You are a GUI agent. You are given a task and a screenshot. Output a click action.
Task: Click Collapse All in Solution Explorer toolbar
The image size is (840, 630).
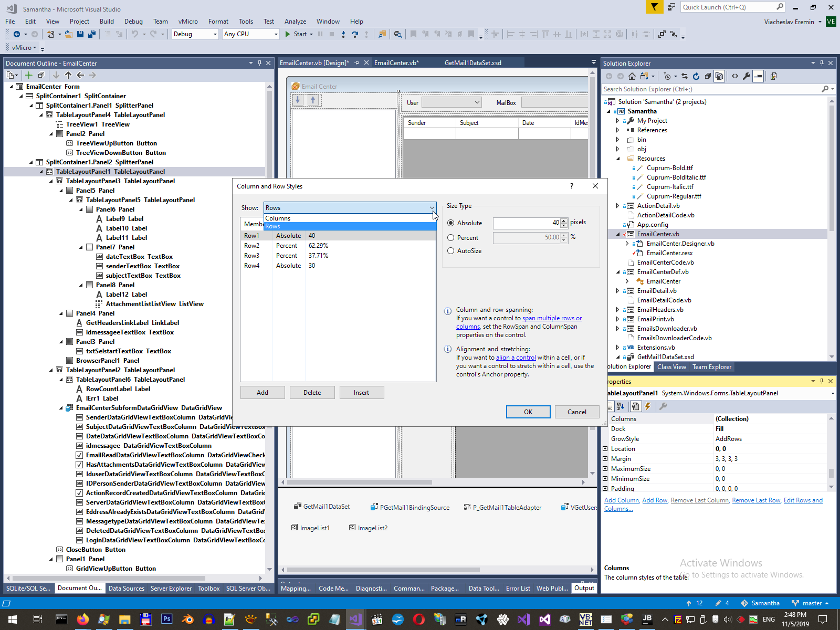pyautogui.click(x=708, y=76)
